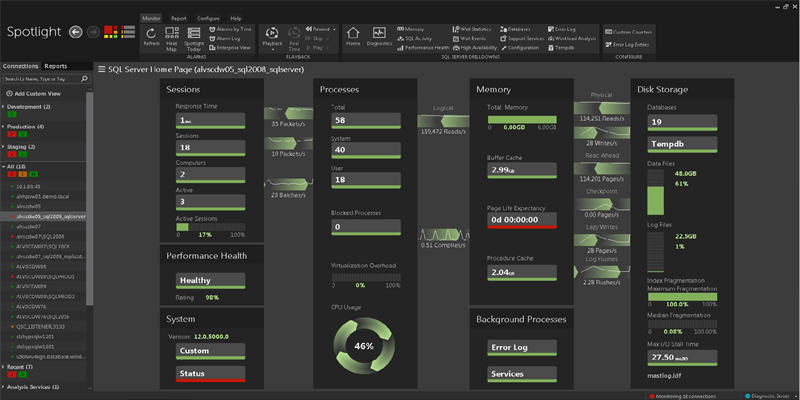Open the Report ribbon tab
The image size is (800, 400).
pos(179,18)
